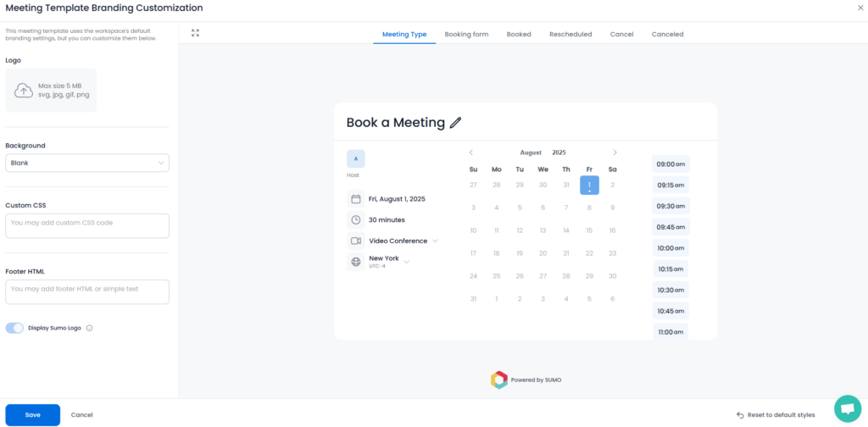The image size is (868, 427).
Task: Click the SUMO hexagon logo
Action: (x=498, y=380)
